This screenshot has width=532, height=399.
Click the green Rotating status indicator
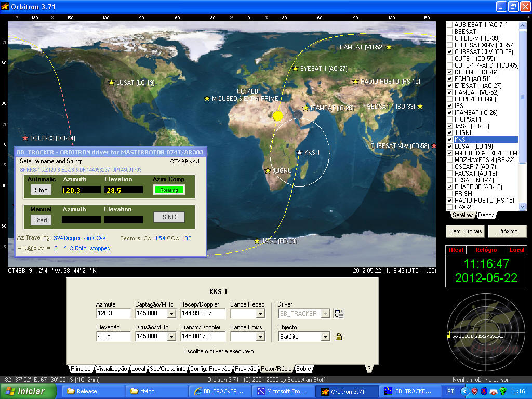(x=169, y=190)
